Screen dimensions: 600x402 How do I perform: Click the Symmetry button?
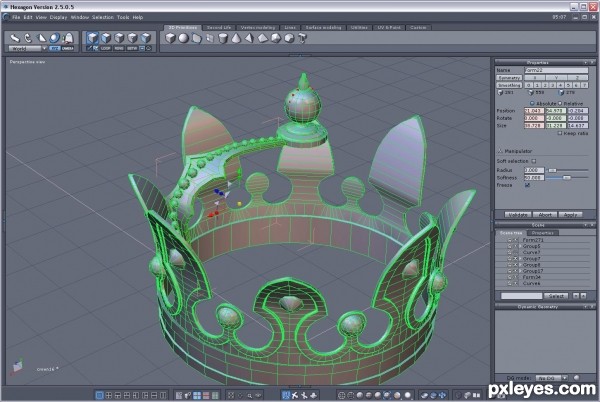click(509, 78)
